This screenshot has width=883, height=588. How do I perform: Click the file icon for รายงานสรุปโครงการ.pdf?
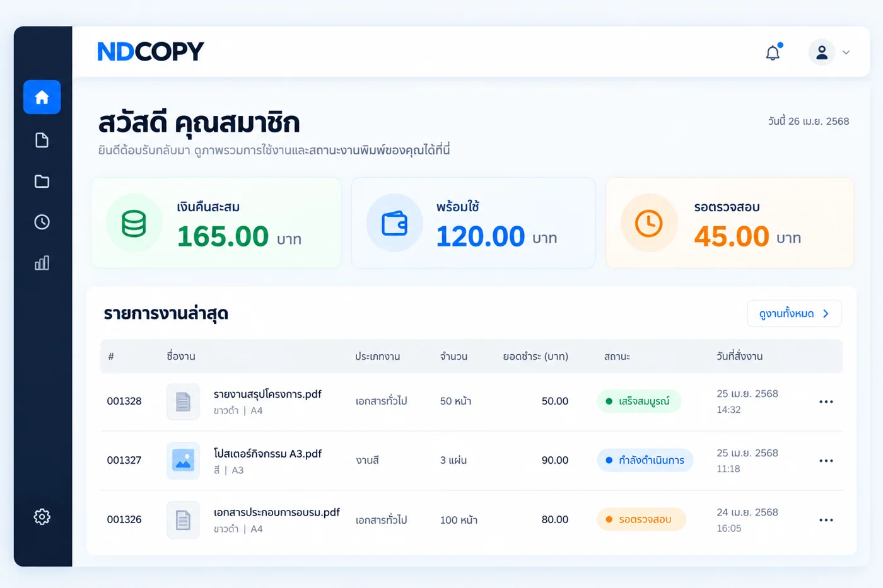point(183,401)
